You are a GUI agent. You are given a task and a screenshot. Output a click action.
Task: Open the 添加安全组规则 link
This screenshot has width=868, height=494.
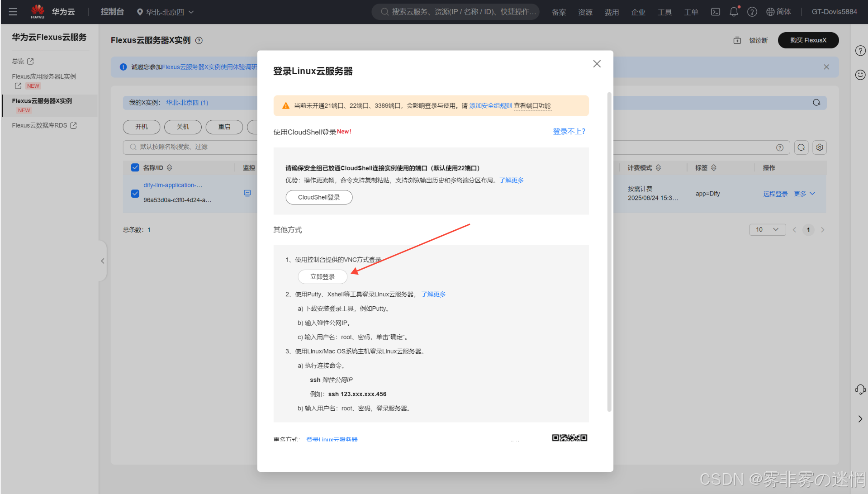[x=490, y=106]
